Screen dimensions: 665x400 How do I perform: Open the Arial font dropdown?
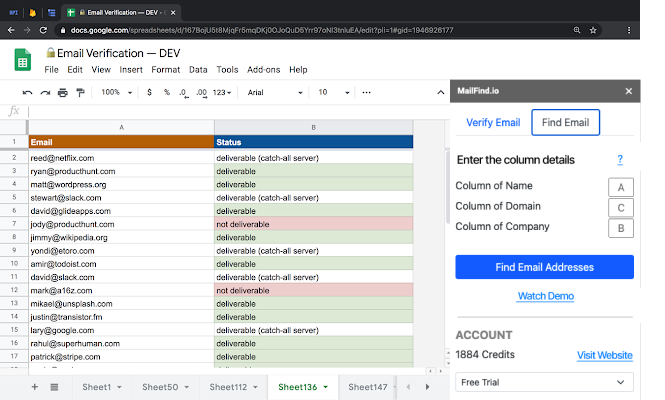275,92
